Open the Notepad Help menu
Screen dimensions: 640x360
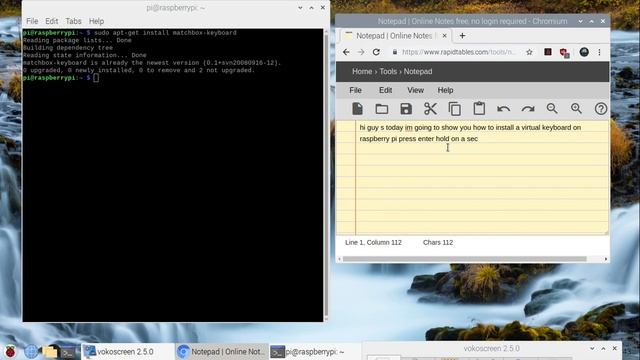(x=445, y=90)
